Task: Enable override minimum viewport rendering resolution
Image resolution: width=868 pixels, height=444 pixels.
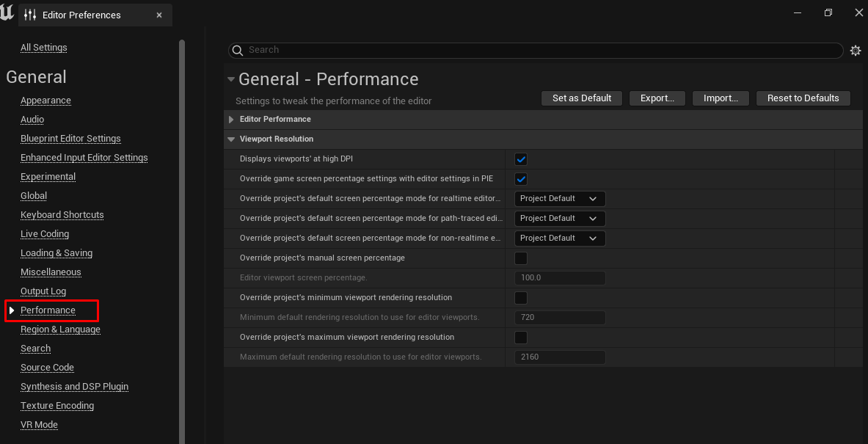Action: (521, 298)
